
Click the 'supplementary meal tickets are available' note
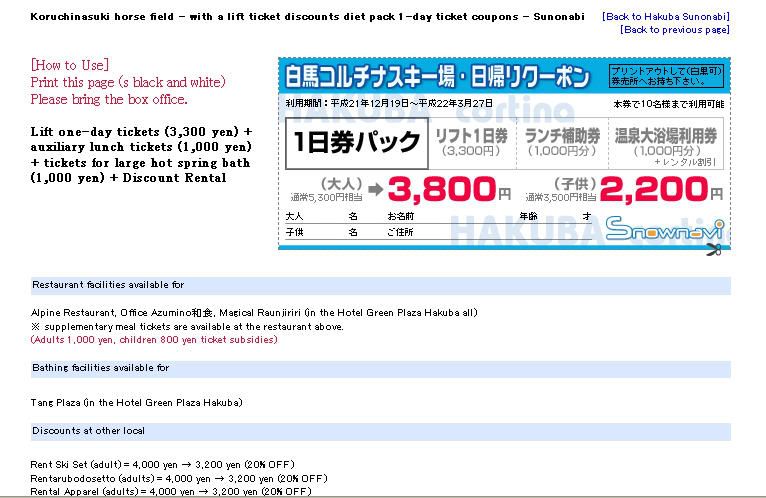pos(187,326)
